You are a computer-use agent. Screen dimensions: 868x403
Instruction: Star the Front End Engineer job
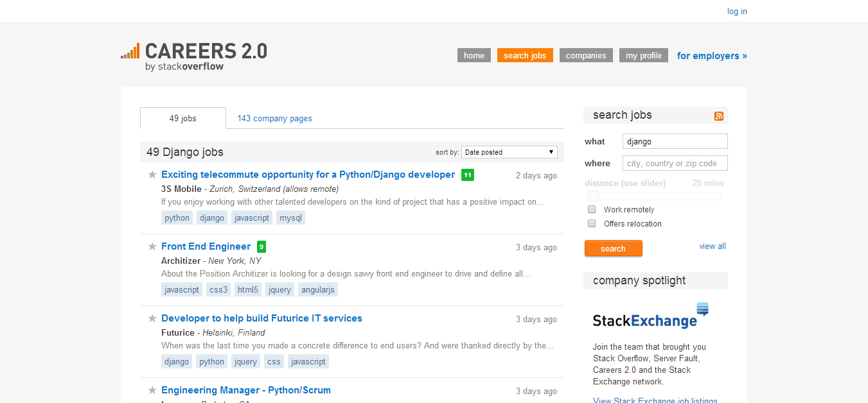coord(152,246)
